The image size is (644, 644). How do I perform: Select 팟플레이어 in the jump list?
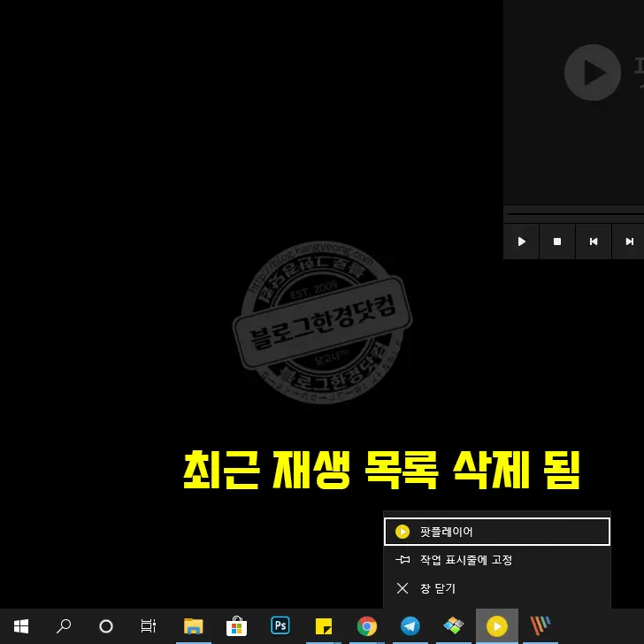(x=496, y=532)
